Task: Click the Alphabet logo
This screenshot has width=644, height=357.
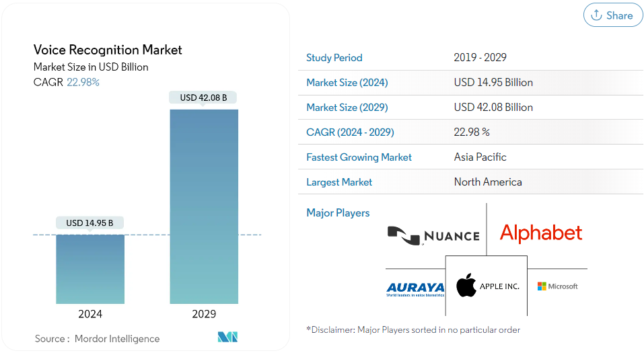Action: [x=540, y=233]
